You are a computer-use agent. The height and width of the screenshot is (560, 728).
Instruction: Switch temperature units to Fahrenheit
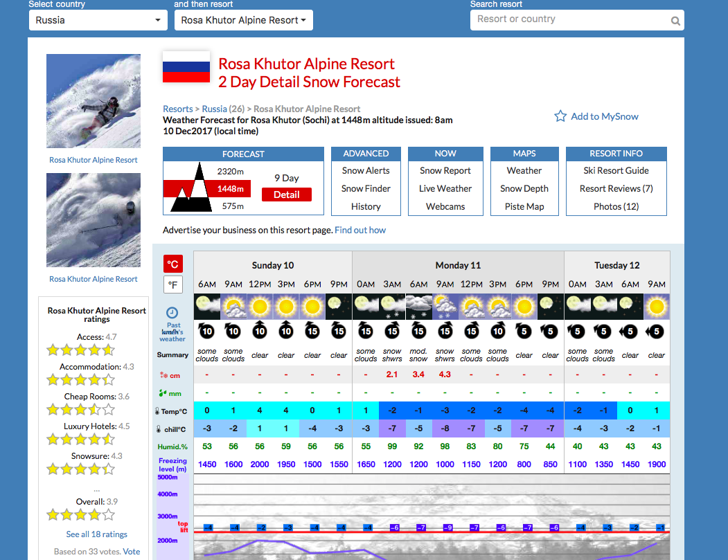[x=172, y=284]
